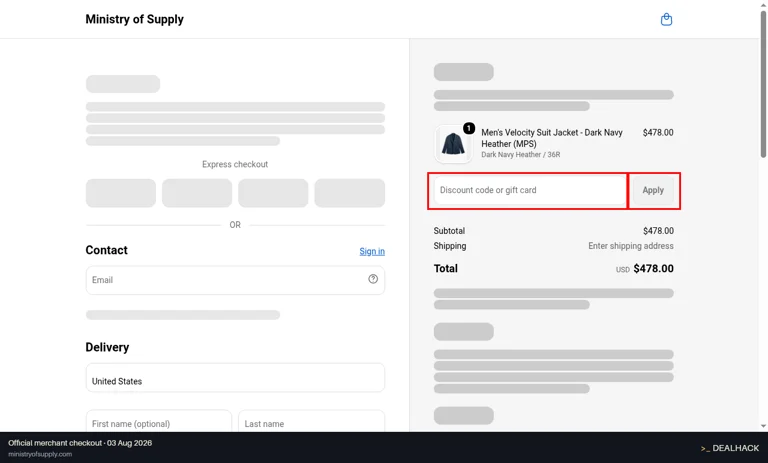The width and height of the screenshot is (768, 463).
Task: Click the $478.00 Subtotal value
Action: pyautogui.click(x=658, y=231)
